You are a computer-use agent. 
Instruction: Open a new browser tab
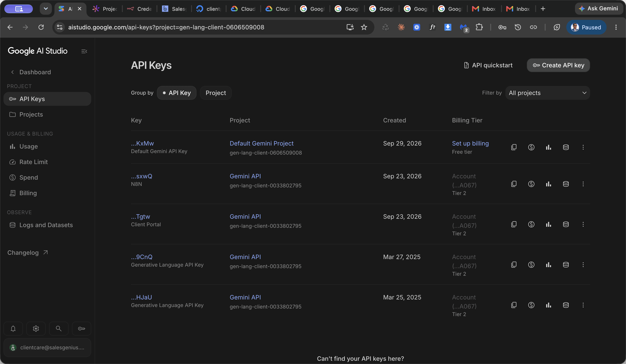(x=543, y=9)
